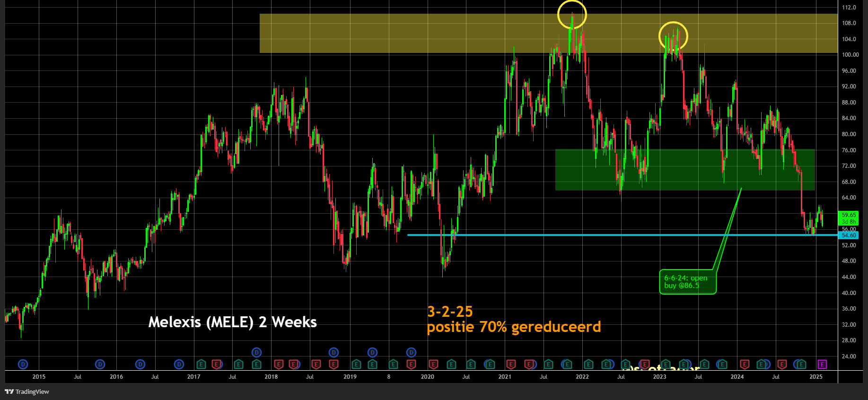Viewport: 868px width, 400px height.
Task: Select the green support zone rectangle
Action: (685, 170)
